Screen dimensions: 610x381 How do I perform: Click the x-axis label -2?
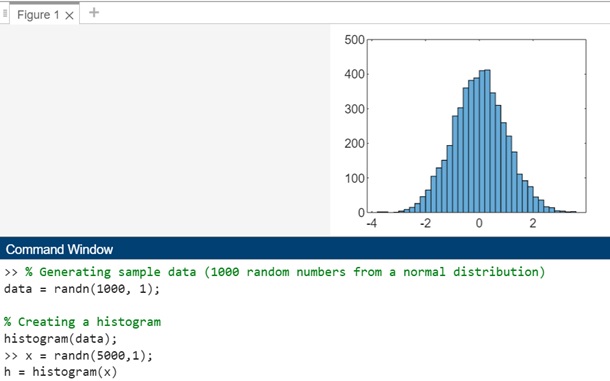[425, 223]
